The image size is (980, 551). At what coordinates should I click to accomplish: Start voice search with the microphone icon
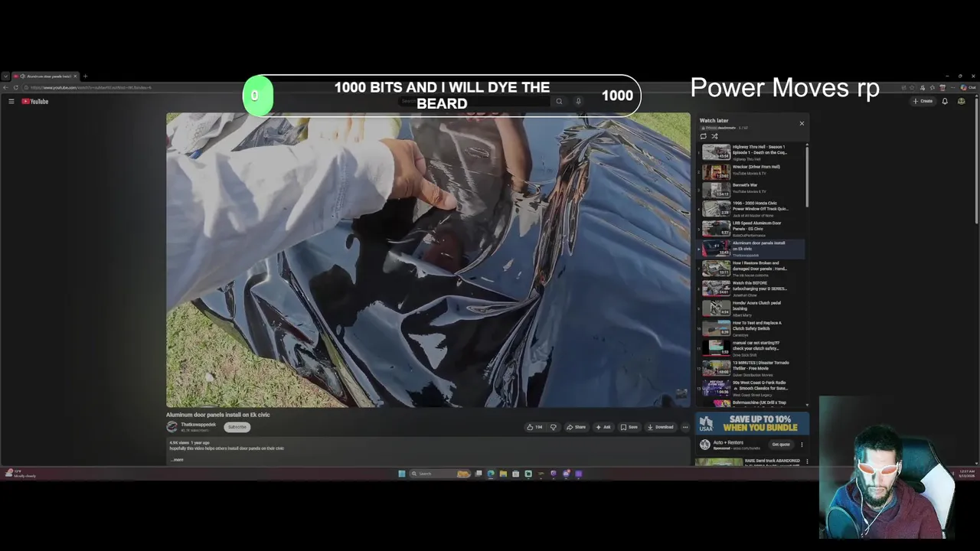tap(578, 101)
